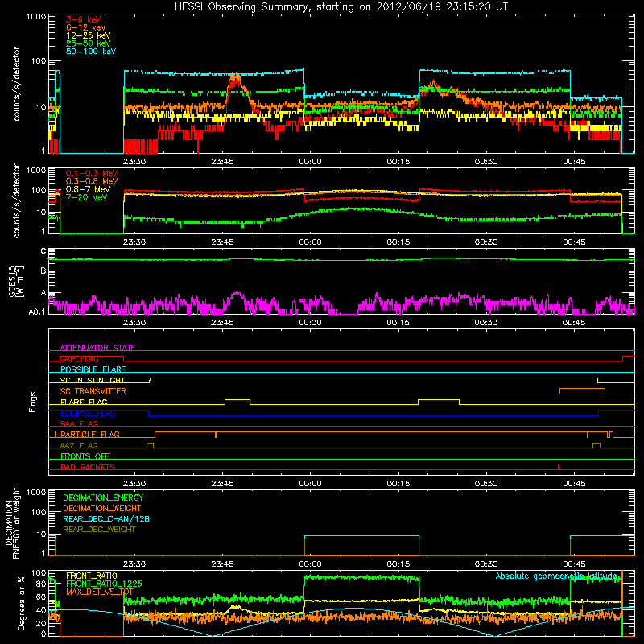644x644 pixels.
Task: Select the REAR_DEC_CHAN/128 legend label
Action: 106,519
